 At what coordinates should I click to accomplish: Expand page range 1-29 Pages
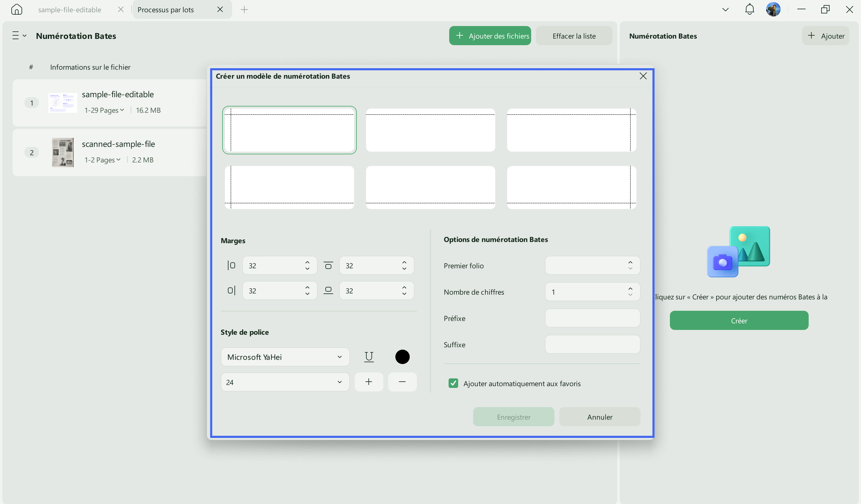(104, 110)
